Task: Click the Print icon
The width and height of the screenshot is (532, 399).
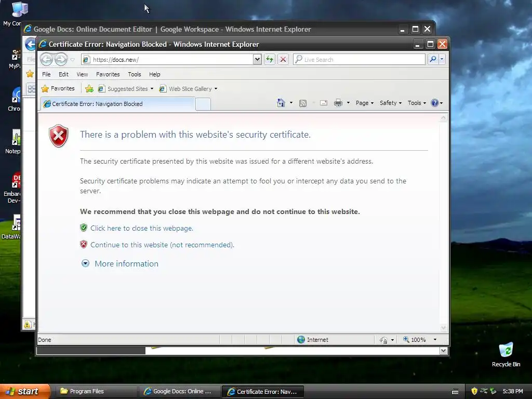Action: click(338, 103)
